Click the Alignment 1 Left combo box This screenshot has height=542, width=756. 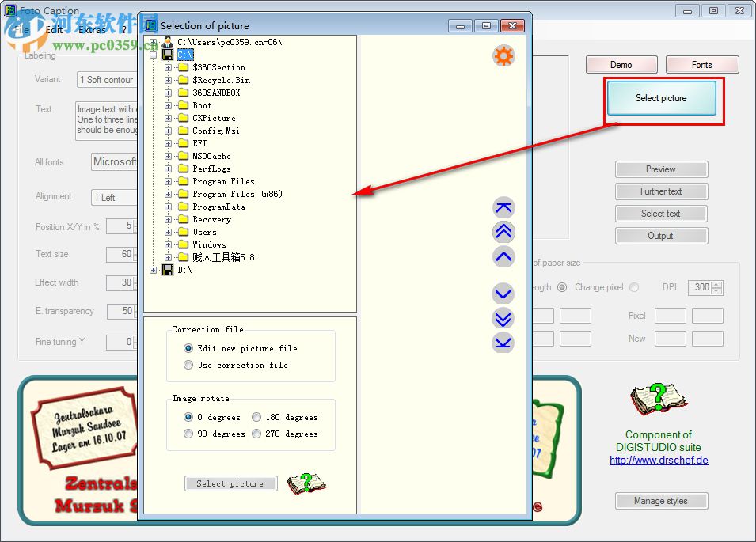114,197
